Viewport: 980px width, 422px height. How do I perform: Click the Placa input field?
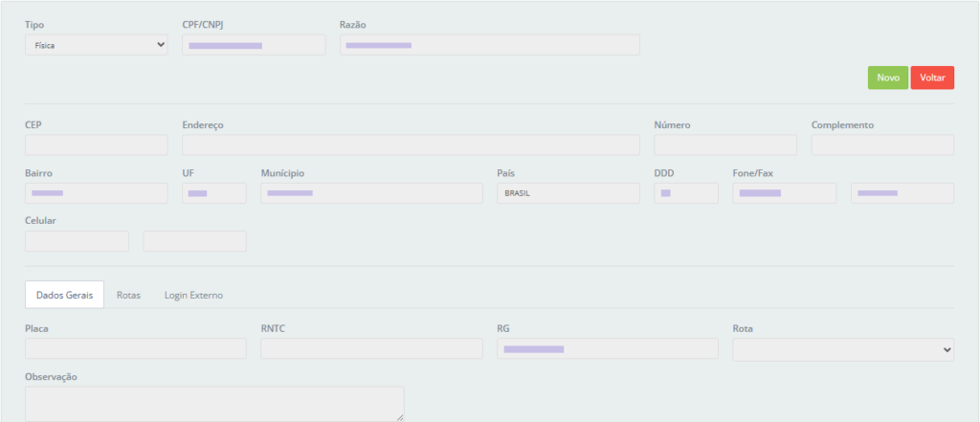(135, 348)
